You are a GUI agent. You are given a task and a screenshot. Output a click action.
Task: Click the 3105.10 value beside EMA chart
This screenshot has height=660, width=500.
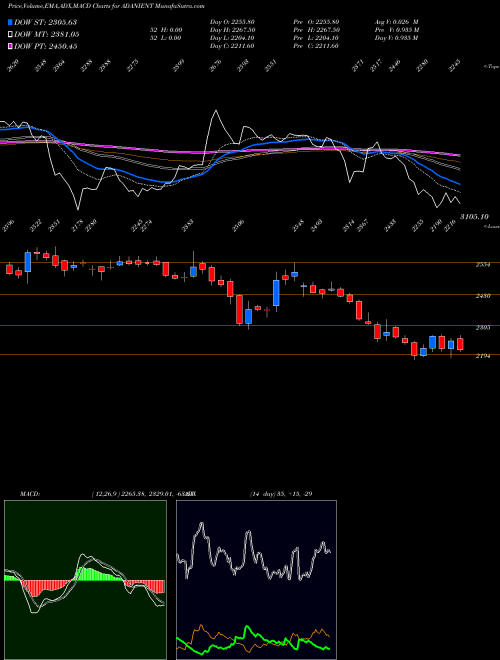click(x=474, y=216)
